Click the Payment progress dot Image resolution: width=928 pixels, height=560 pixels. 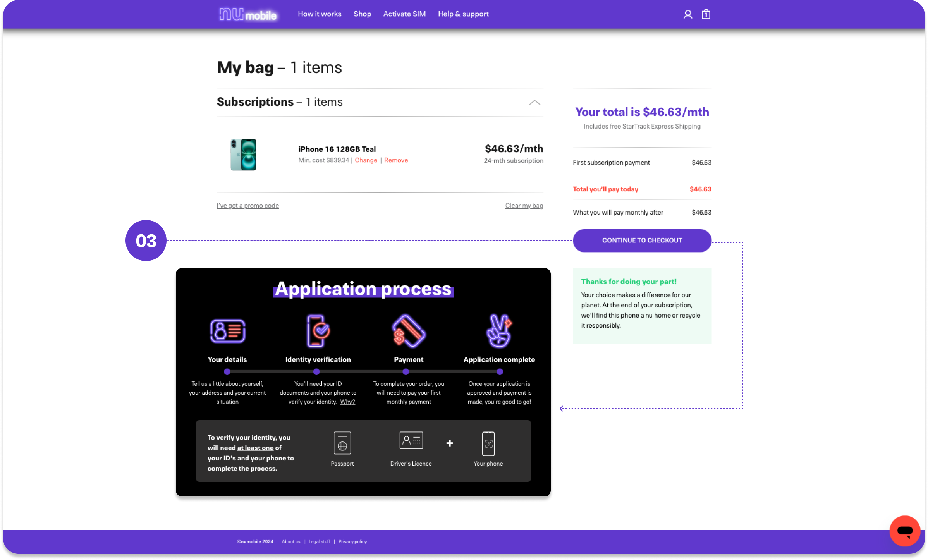[x=406, y=372]
